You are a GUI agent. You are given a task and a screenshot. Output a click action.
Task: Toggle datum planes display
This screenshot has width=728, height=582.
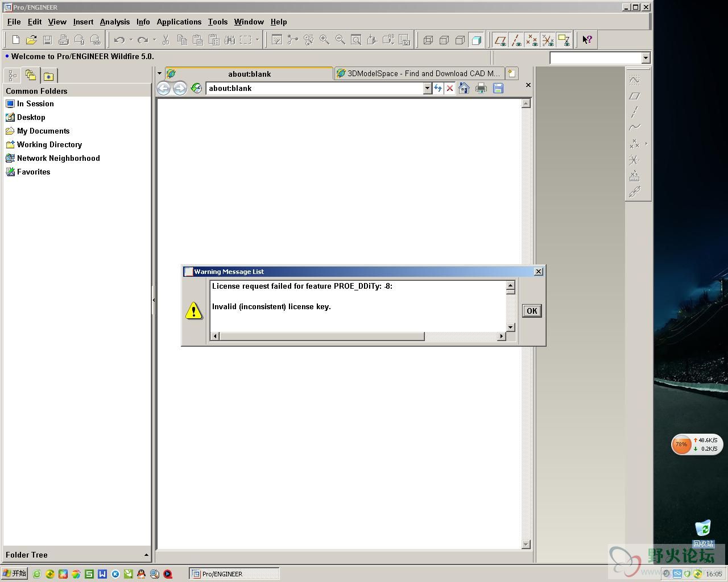(500, 40)
